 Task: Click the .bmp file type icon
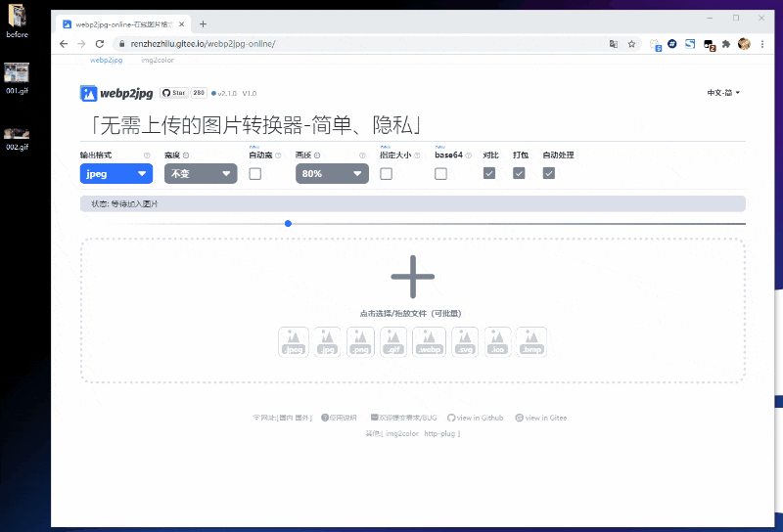coord(531,342)
